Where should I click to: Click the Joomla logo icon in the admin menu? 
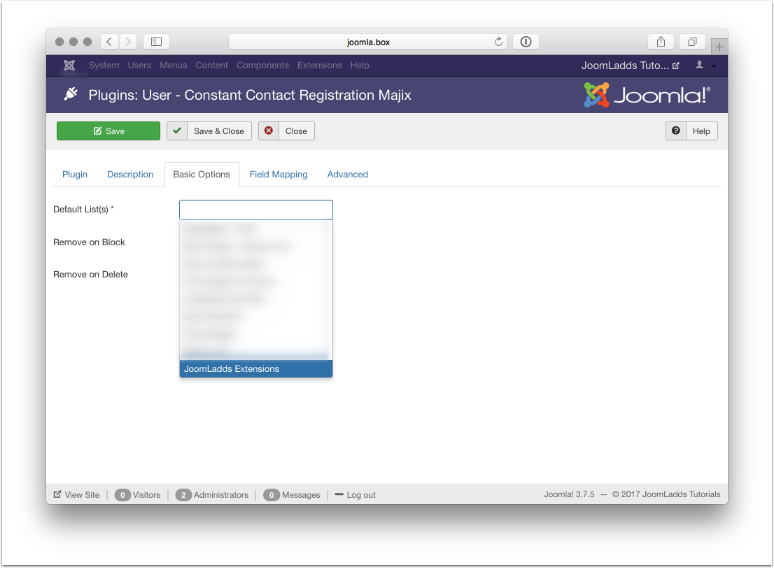(x=69, y=65)
